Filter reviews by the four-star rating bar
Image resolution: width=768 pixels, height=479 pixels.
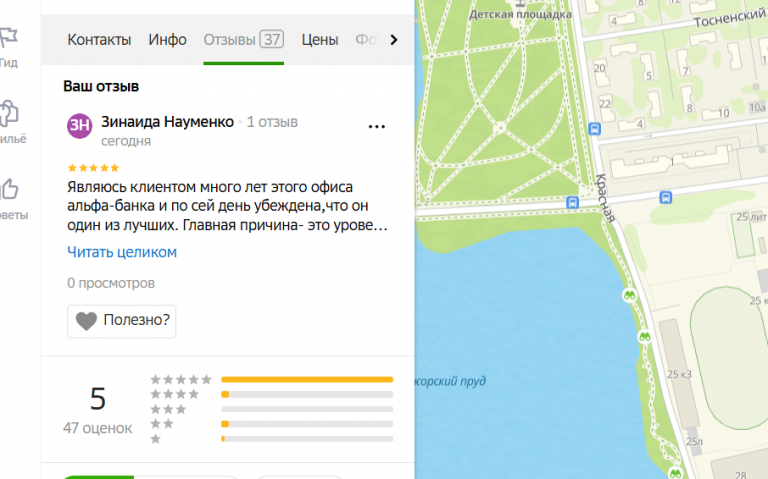[307, 394]
